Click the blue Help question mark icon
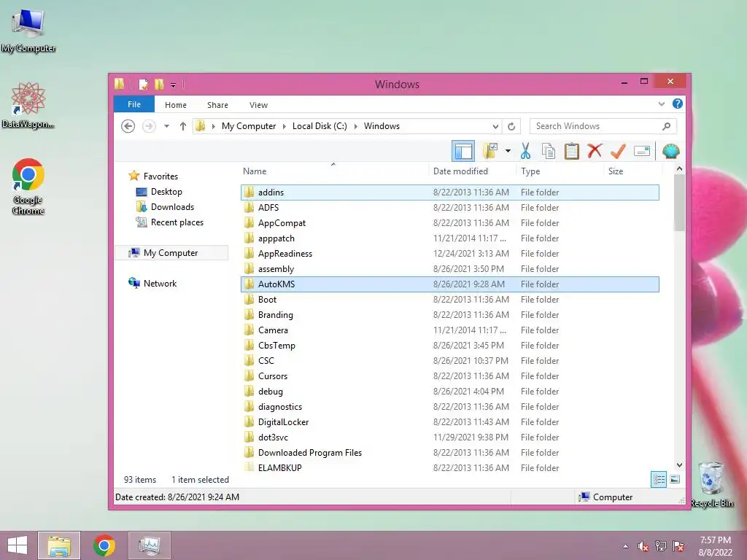747x560 pixels. coord(678,104)
